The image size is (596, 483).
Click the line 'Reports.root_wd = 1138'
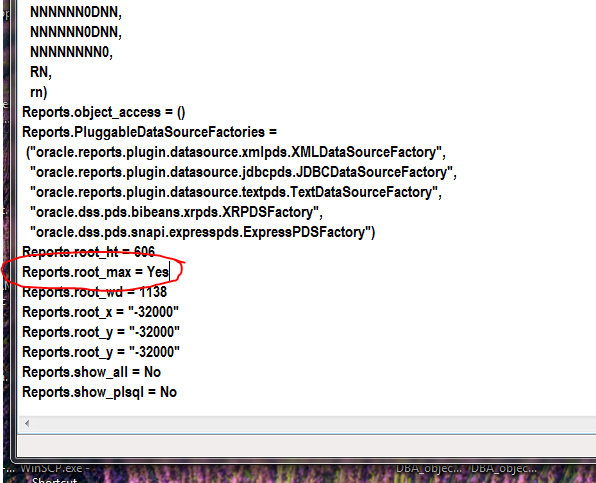coord(95,292)
